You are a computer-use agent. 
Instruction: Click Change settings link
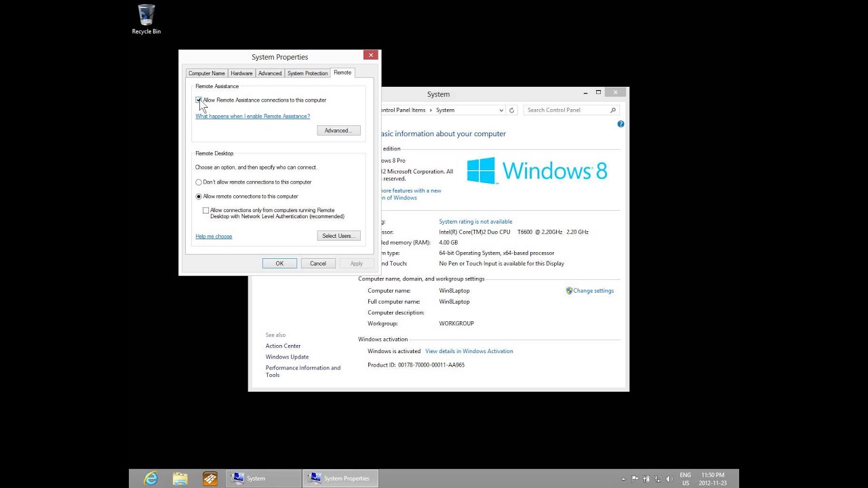pos(593,291)
